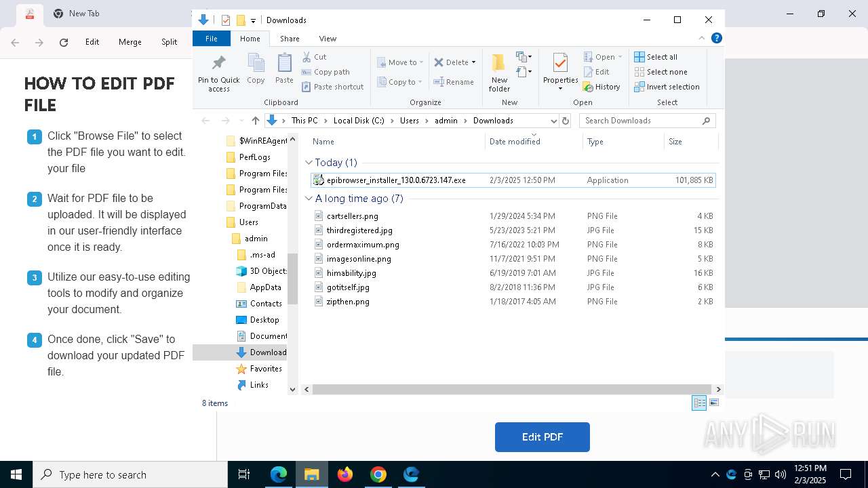Refresh the Downloads folder view
Screen dimensions: 868x488
(566, 121)
